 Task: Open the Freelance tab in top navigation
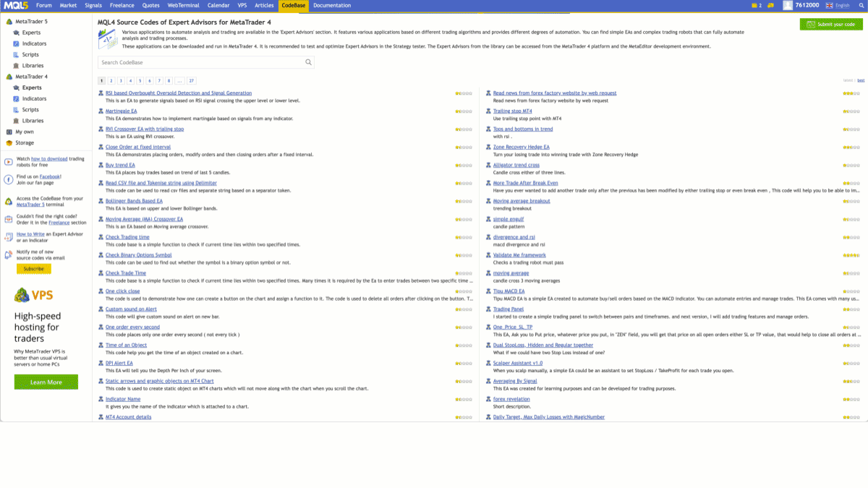[x=122, y=5]
